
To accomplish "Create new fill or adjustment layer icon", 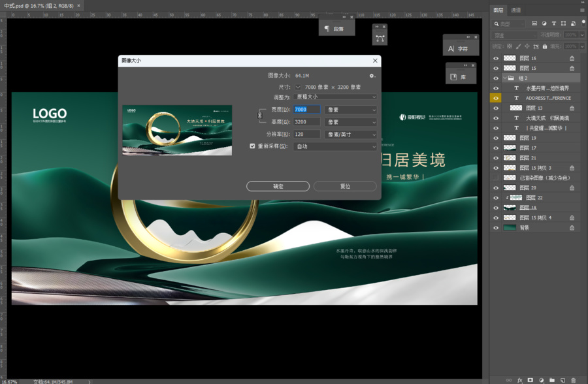I will pyautogui.click(x=541, y=380).
